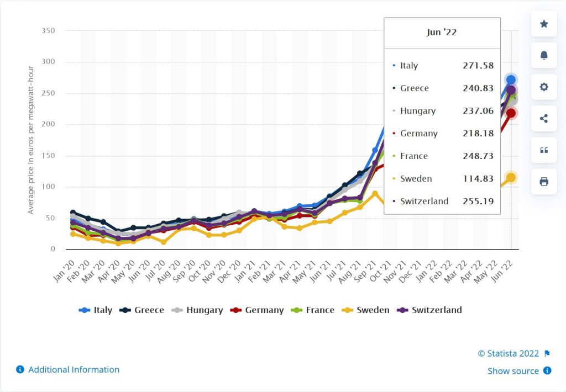
Task: Click Sweden's Jun '22 data point marker
Action: pyautogui.click(x=511, y=177)
